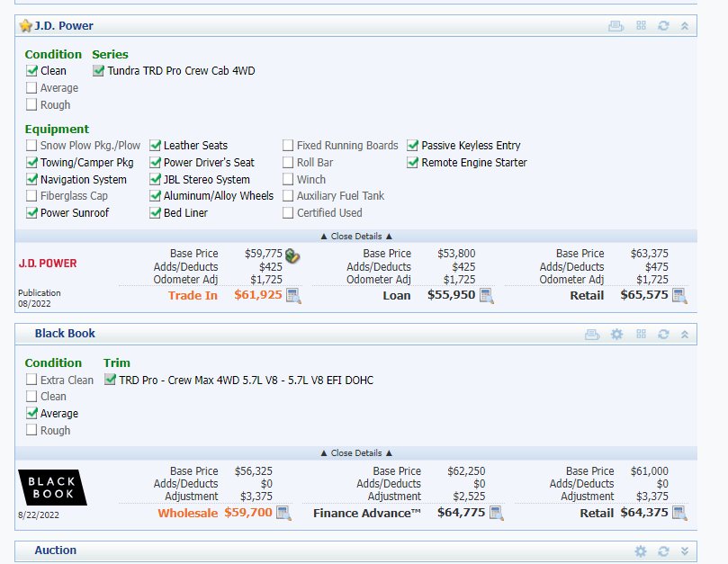Open calculator icon next to Wholesale $59,700
The height and width of the screenshot is (564, 728).
pos(283,513)
